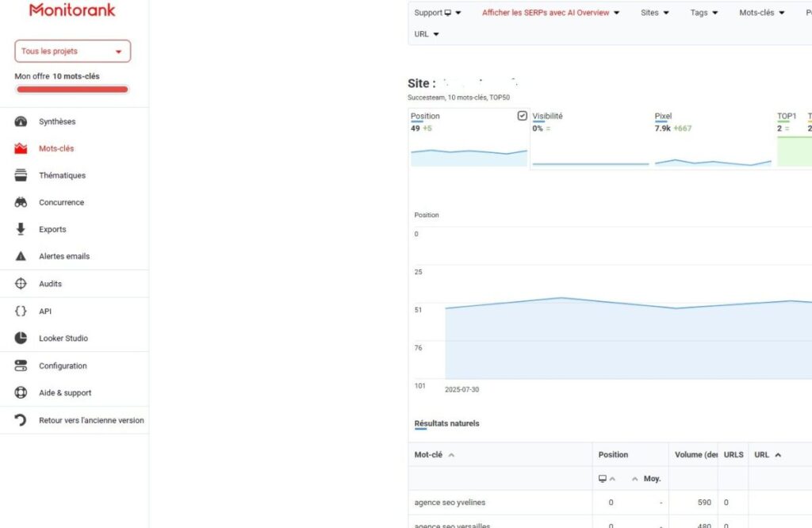Click the desktop monitor icon beside Support
Screen dimensions: 812x528
point(448,13)
